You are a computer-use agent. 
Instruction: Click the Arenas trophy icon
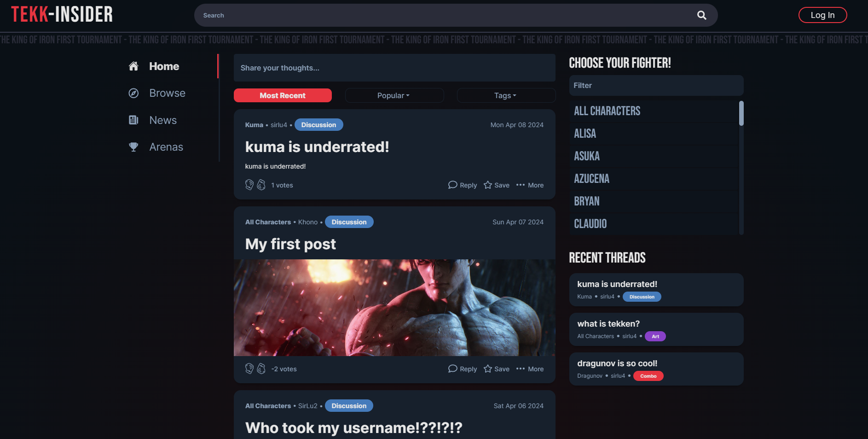[133, 147]
